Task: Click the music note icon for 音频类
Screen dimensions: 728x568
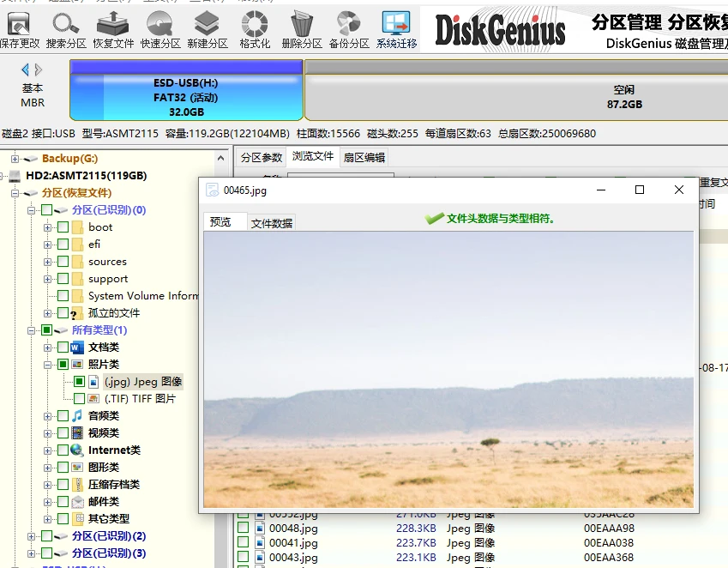Action: point(77,415)
